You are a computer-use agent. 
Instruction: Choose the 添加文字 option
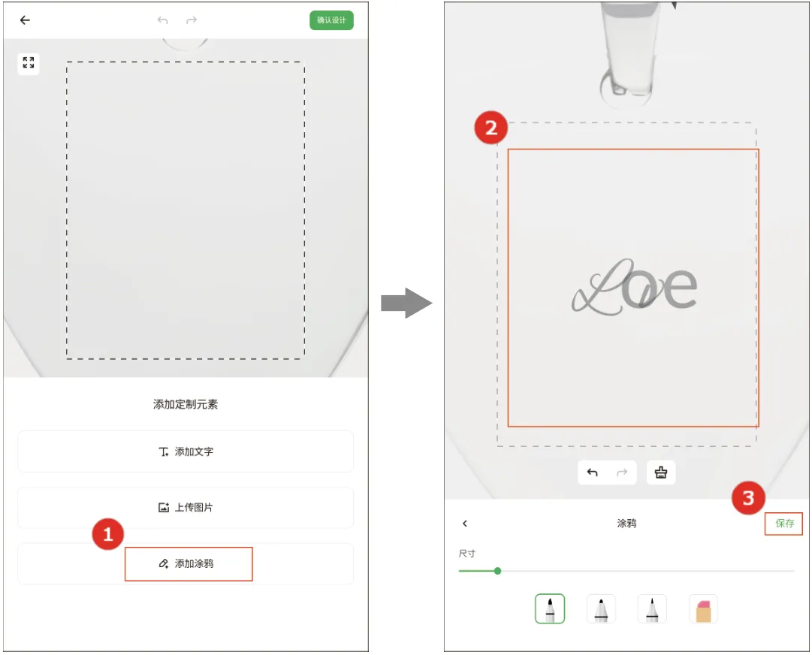(x=186, y=451)
